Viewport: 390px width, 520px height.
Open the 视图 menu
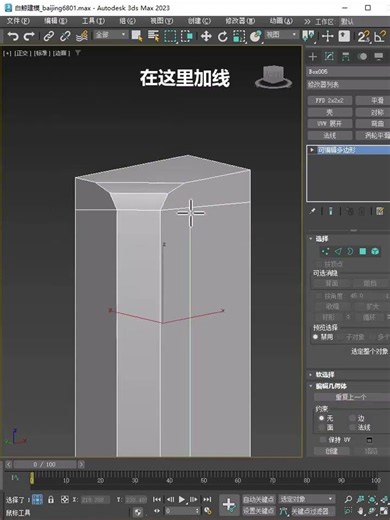point(161,21)
